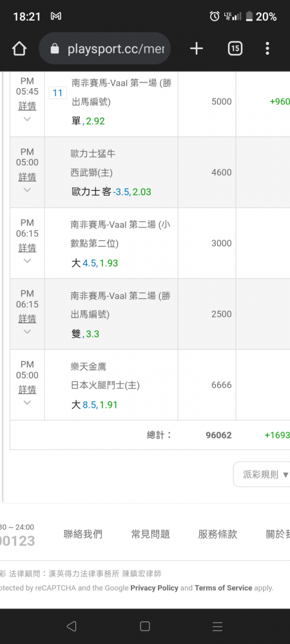This screenshot has height=644, width=290.
Task: Tap the Android home square icon
Action: click(x=144, y=626)
